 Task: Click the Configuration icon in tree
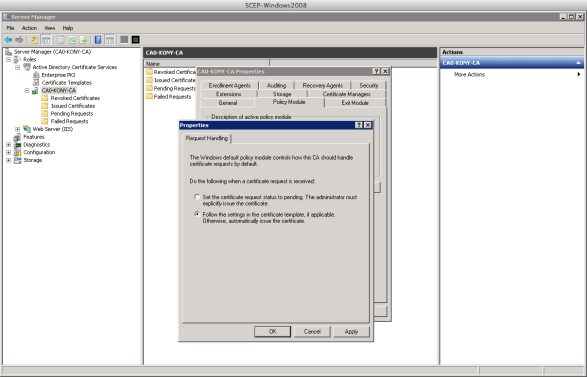(x=18, y=152)
